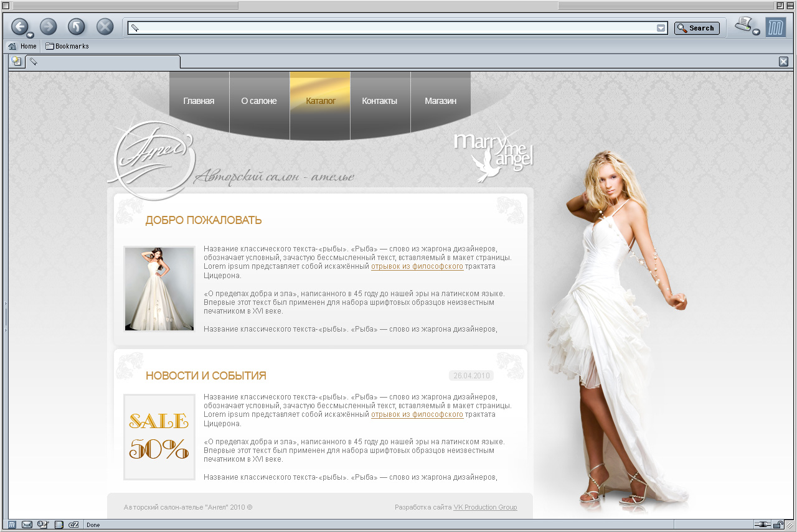
Task: Focus the browser address bar field
Action: (397, 28)
